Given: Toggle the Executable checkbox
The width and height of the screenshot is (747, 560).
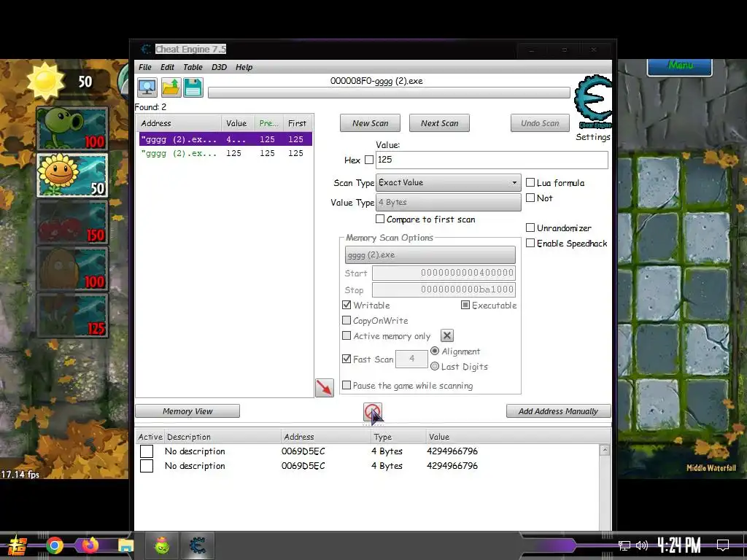Looking at the screenshot, I should (465, 305).
